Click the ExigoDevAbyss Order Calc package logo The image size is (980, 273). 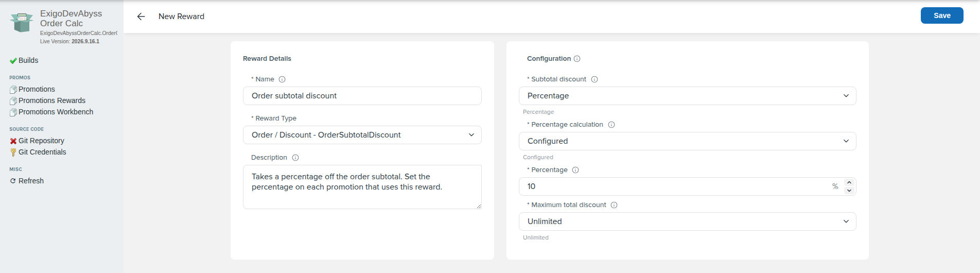[22, 22]
